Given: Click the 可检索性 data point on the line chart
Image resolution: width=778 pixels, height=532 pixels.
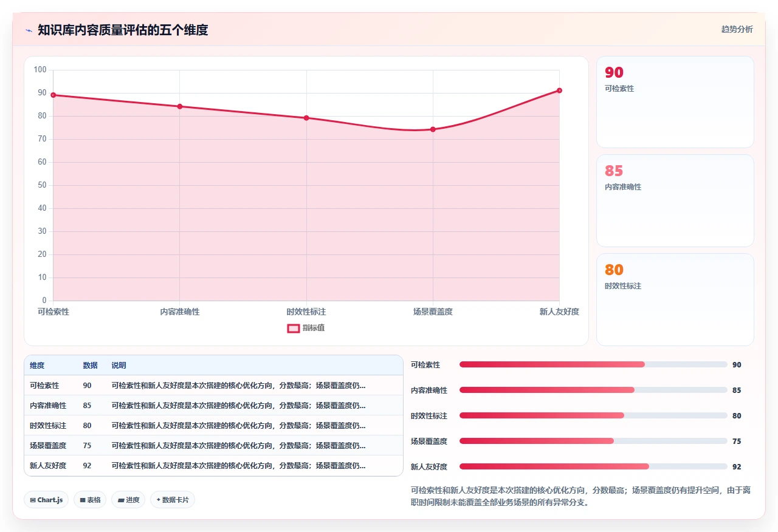Looking at the screenshot, I should [x=53, y=95].
